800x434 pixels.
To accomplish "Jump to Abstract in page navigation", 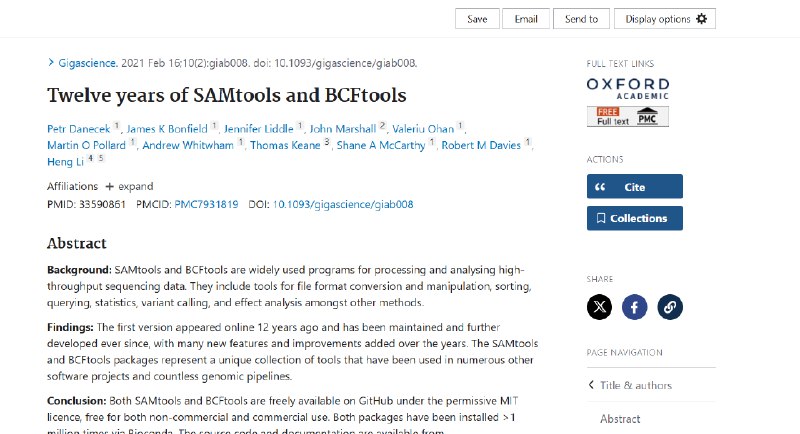I will pos(620,419).
